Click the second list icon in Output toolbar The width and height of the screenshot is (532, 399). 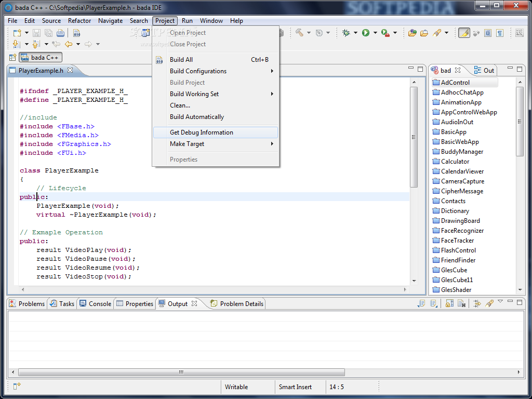click(x=433, y=303)
